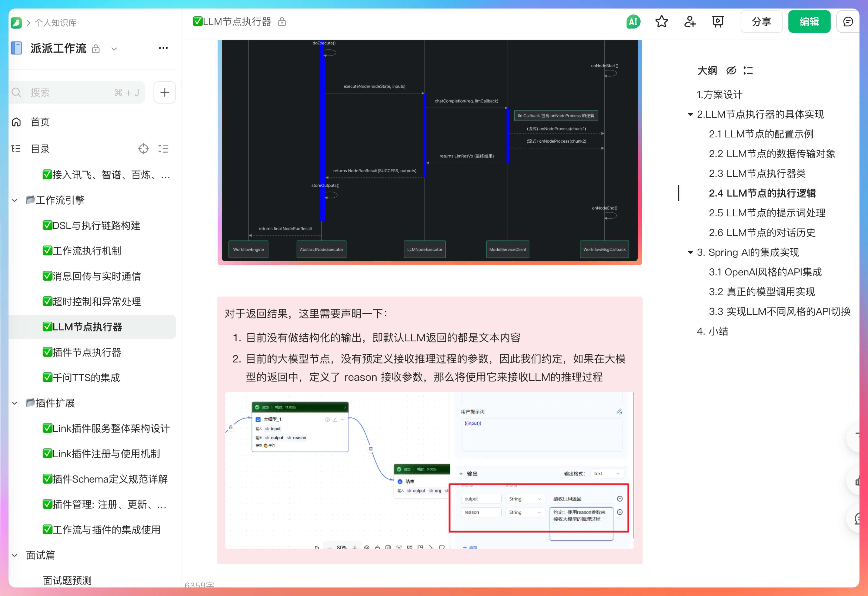The image size is (868, 596).
Task: Open the more options menu beside 派派工作流
Action: coord(163,48)
